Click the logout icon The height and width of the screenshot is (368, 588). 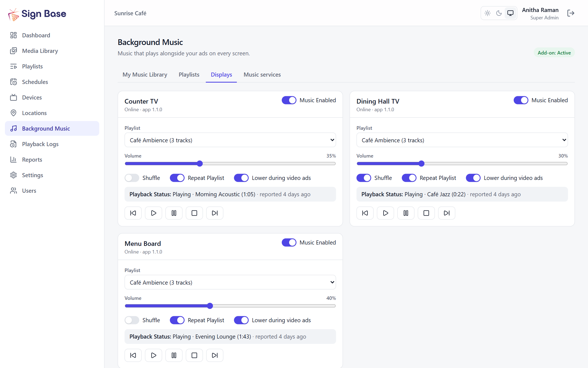[x=571, y=13]
